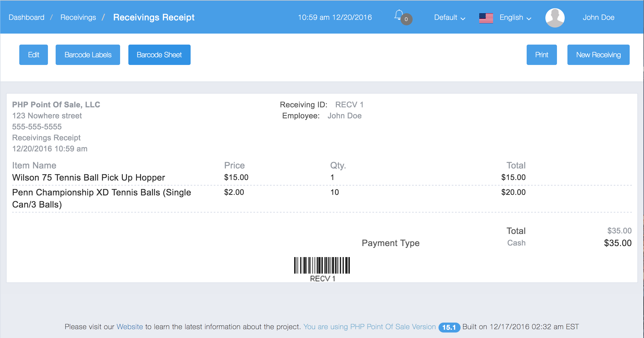Click the notification count badge showing 0

[406, 19]
